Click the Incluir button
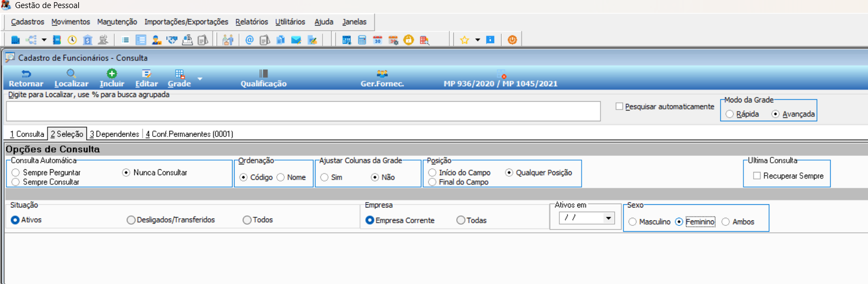 (112, 79)
